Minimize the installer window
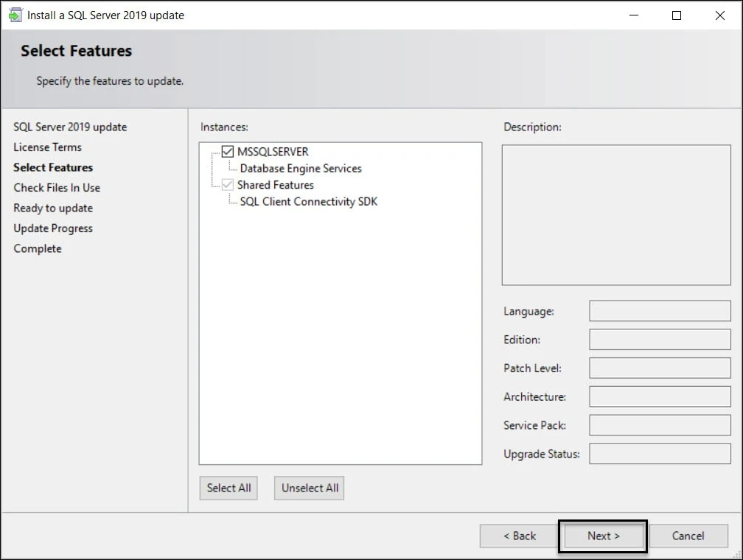743x560 pixels. [634, 15]
